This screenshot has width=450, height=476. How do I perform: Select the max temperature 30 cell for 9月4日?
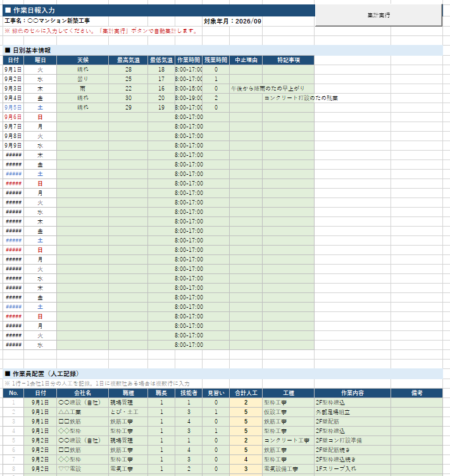click(128, 98)
